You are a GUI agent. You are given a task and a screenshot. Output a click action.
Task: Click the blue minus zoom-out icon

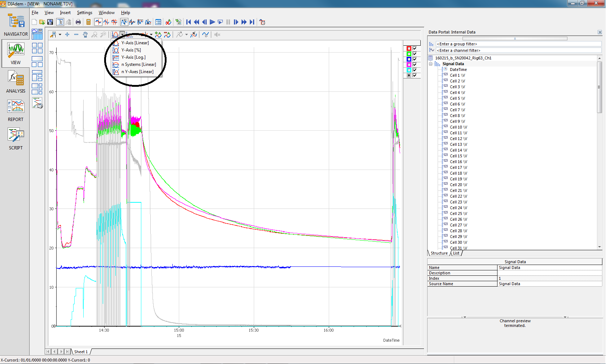[76, 35]
